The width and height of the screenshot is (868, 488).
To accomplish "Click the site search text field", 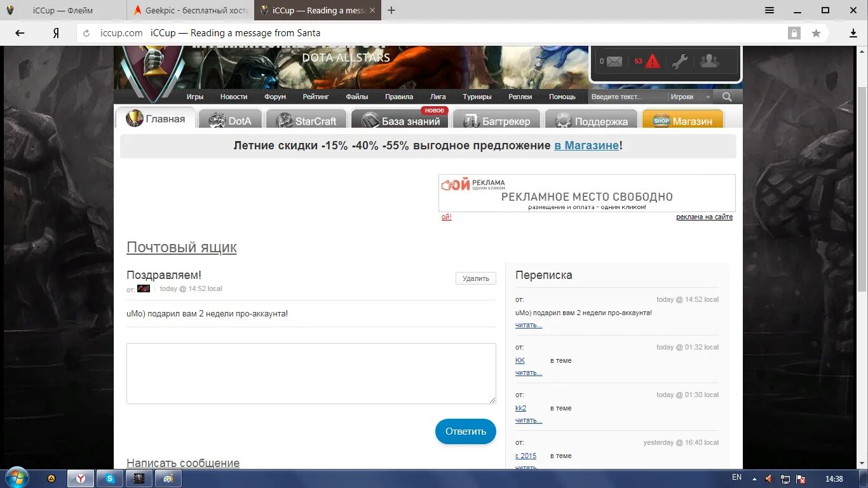I will [627, 97].
